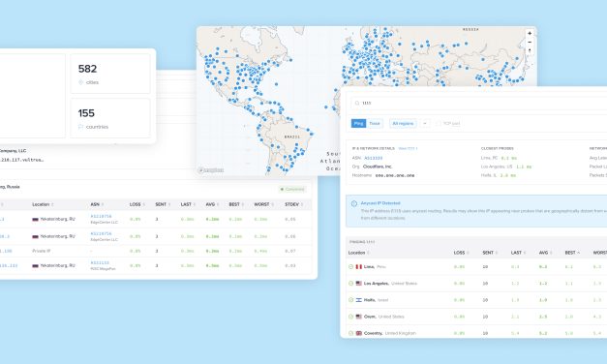Viewport: 607px width, 364px height.
Task: Click the UK flag in the Coventry row
Action: [x=359, y=333]
